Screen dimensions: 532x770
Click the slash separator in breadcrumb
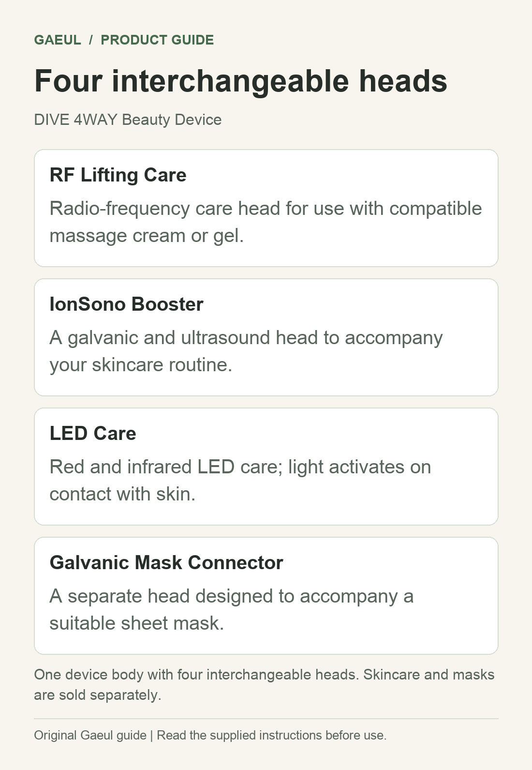[91, 40]
